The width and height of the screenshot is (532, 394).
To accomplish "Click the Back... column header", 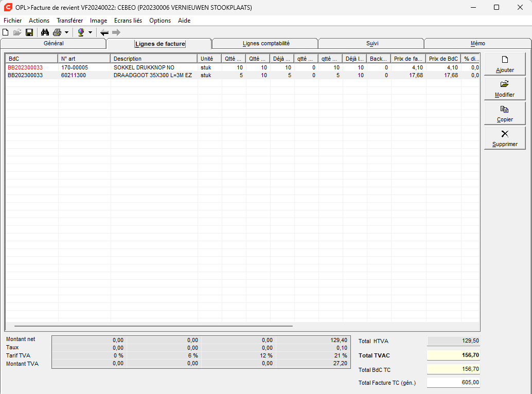I will point(379,59).
